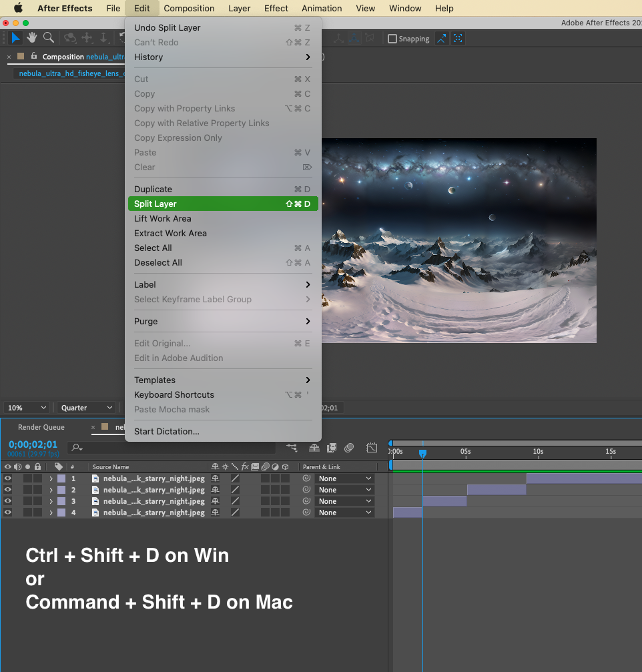This screenshot has height=672, width=642.
Task: Activate the Selection arrow tool
Action: coord(16,38)
